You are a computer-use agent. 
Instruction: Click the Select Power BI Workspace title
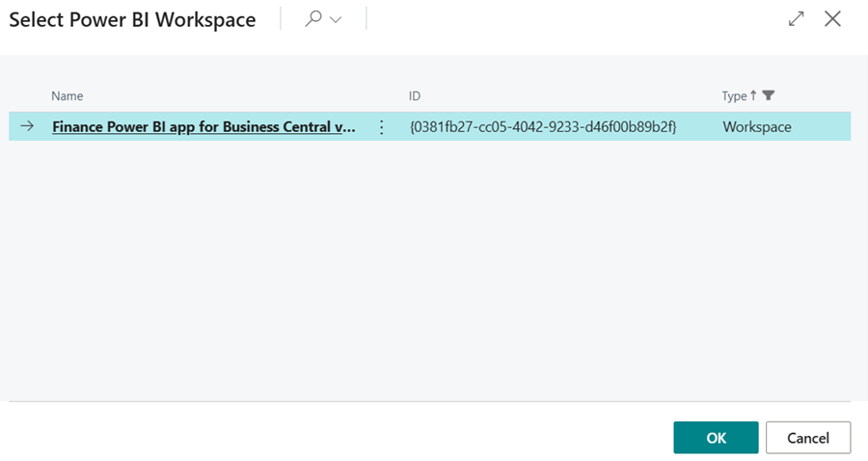click(133, 20)
